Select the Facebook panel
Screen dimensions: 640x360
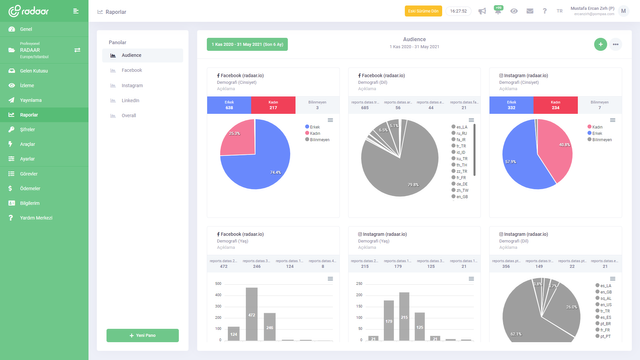point(142,70)
